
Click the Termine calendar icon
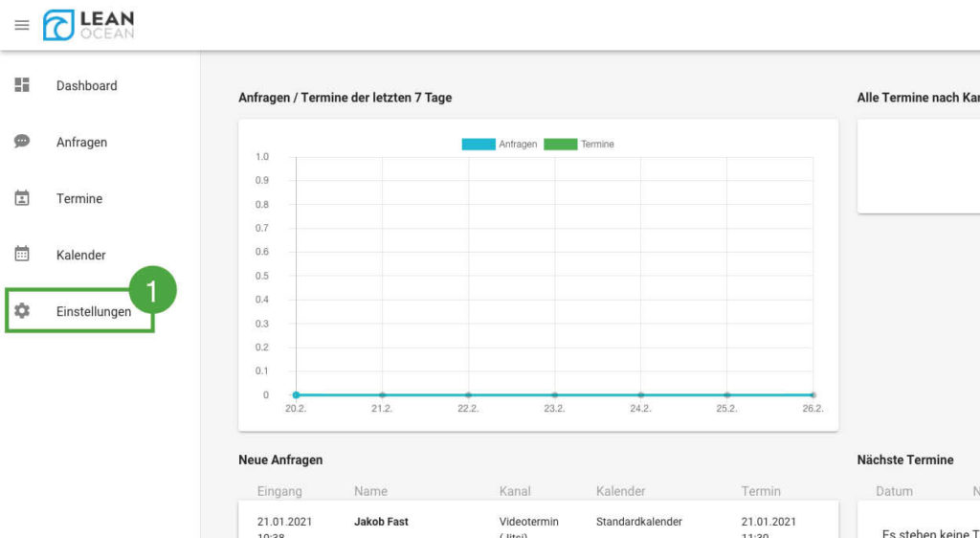[22, 198]
